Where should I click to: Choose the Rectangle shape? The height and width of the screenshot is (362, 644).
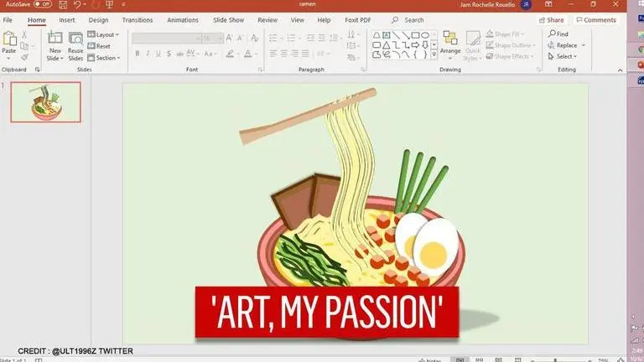tap(416, 35)
